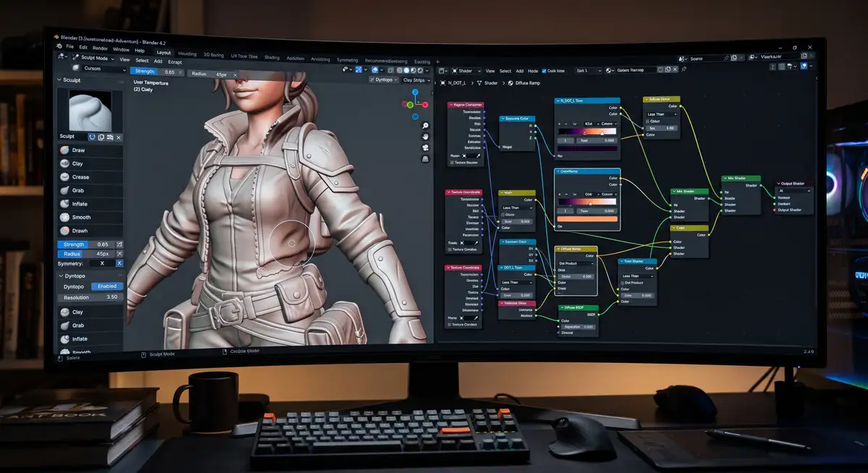Click the Blender logo in the menu bar
The width and height of the screenshot is (868, 473).
pos(60,46)
